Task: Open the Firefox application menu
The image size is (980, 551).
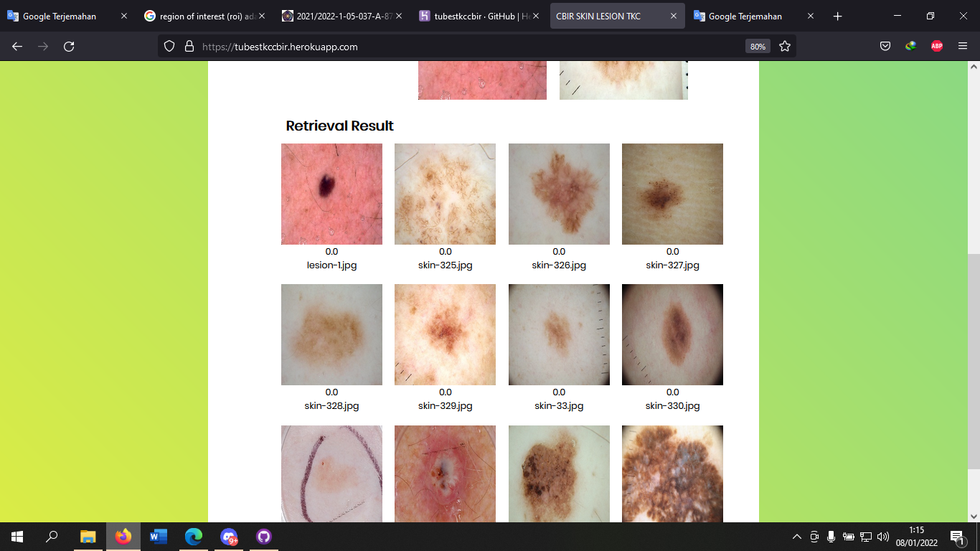Action: [963, 45]
